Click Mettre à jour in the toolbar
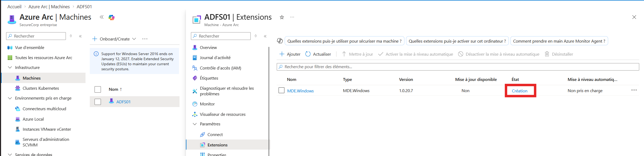The image size is (644, 156). pyautogui.click(x=357, y=54)
